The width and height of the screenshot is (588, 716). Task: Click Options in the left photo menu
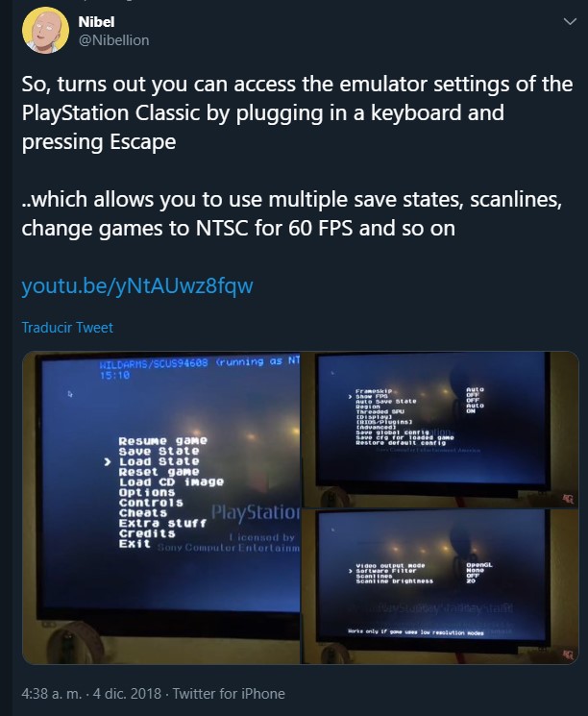pos(147,492)
